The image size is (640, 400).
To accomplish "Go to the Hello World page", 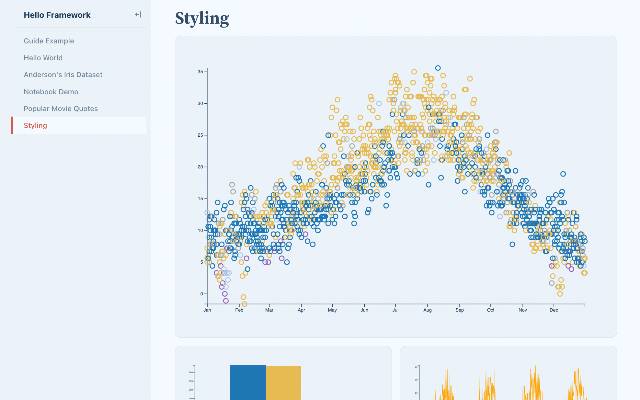I will click(x=44, y=58).
